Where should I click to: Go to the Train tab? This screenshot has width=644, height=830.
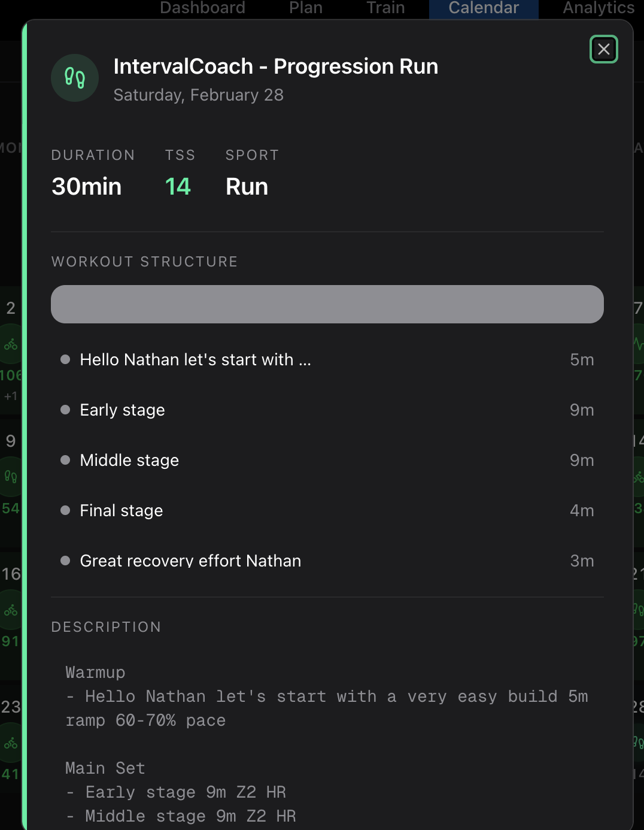click(385, 8)
